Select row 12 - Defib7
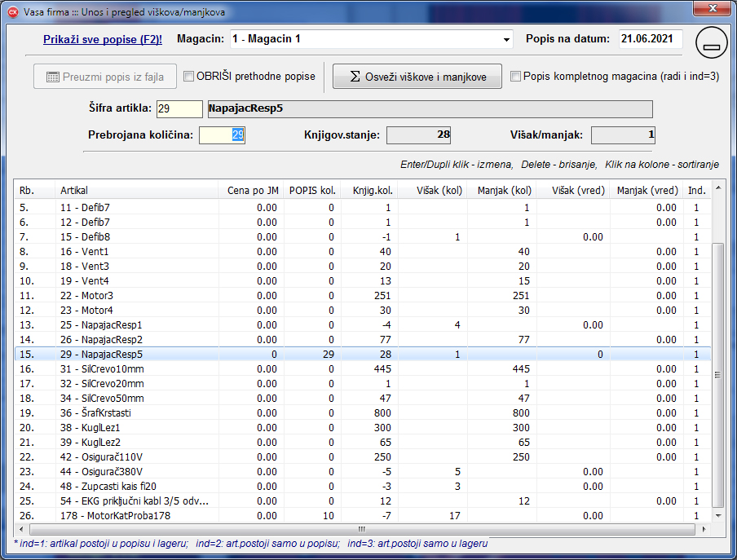 click(363, 223)
